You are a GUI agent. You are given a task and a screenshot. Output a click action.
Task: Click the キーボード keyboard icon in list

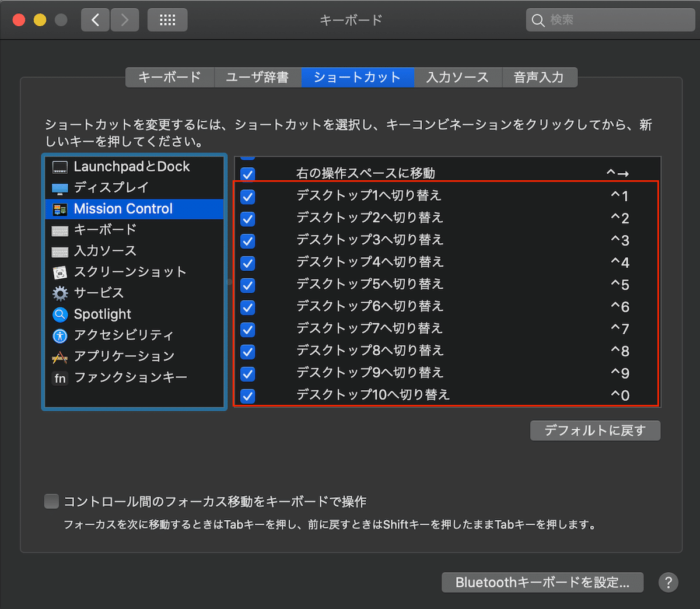point(60,231)
